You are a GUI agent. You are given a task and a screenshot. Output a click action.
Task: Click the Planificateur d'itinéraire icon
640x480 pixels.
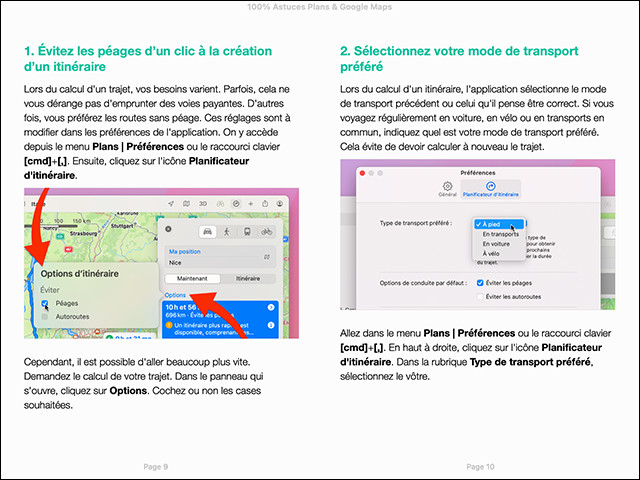[x=490, y=186]
